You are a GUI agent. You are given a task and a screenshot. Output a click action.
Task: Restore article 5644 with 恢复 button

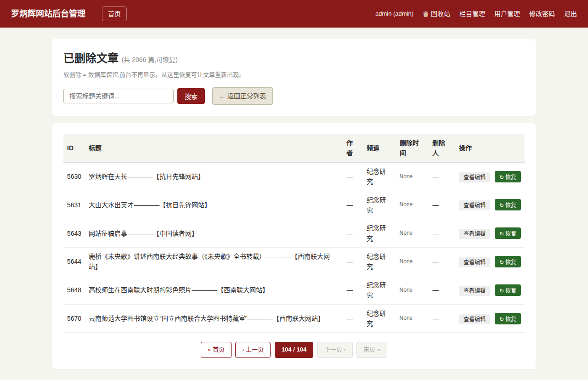pos(508,262)
